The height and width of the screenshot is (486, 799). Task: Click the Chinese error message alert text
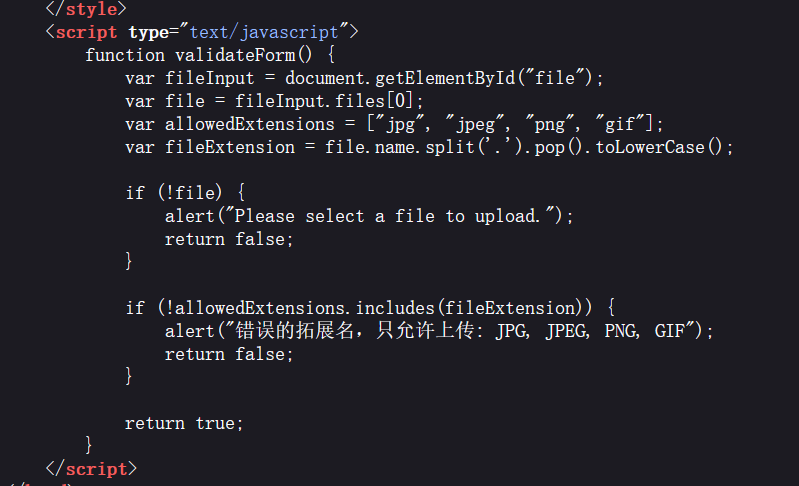464,331
